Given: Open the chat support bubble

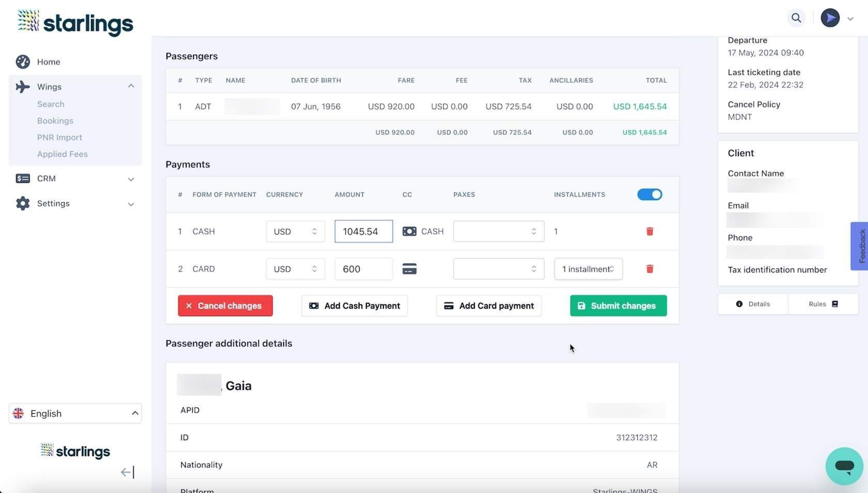Looking at the screenshot, I should coord(844,466).
